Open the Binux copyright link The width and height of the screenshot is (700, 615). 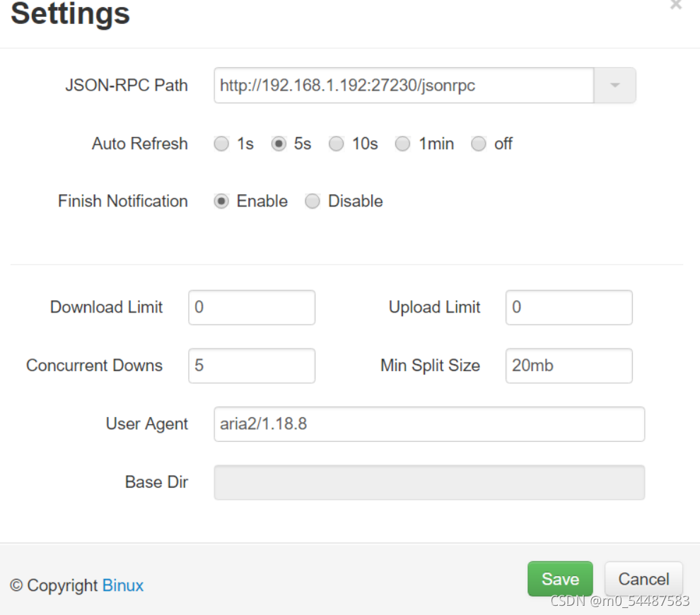pos(123,585)
